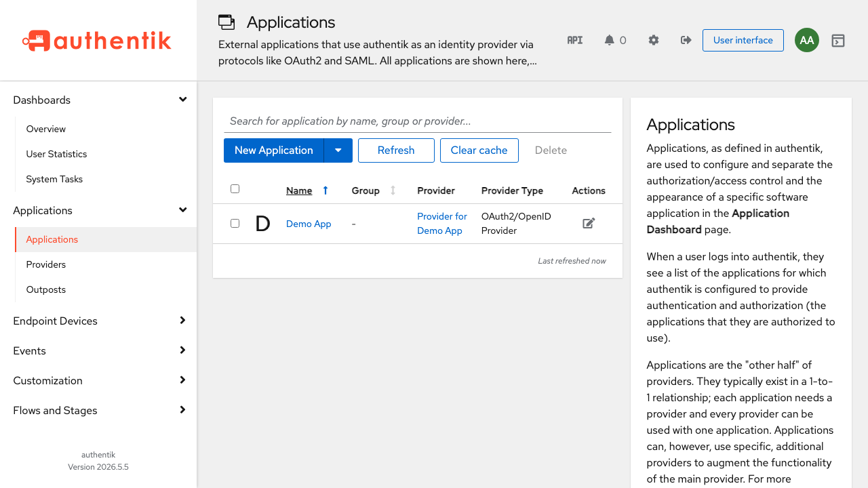Click the Applications page header icon

226,22
